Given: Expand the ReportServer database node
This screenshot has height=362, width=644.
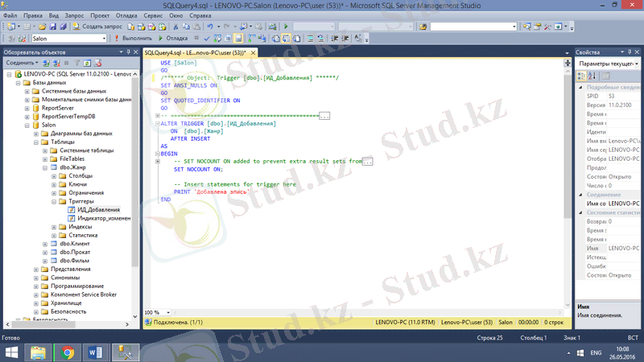Looking at the screenshot, I should click(27, 109).
